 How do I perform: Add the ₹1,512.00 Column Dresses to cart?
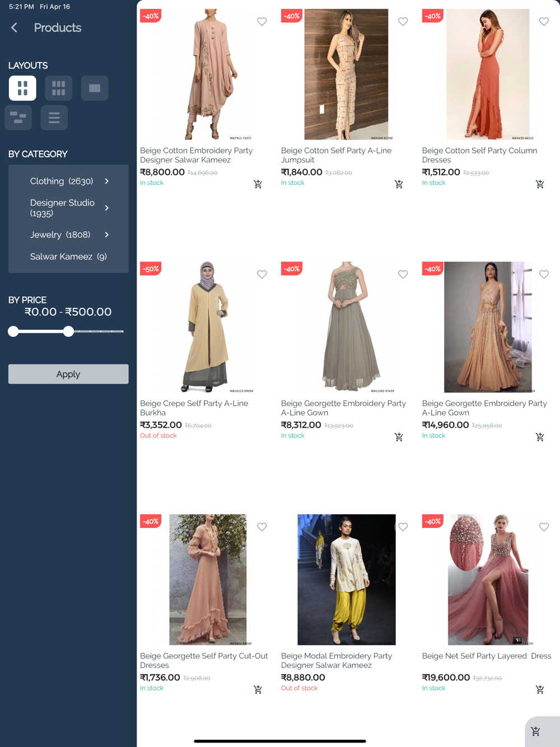(x=540, y=184)
